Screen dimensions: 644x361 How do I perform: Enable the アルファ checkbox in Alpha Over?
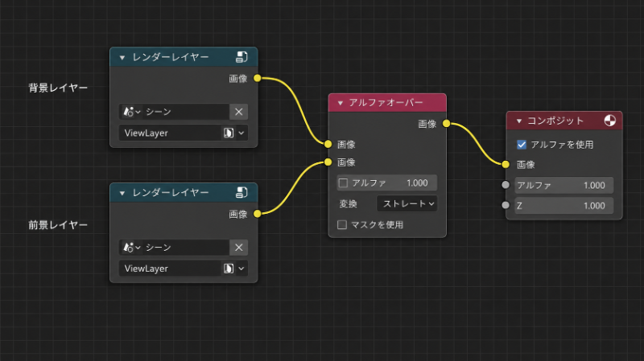(343, 183)
